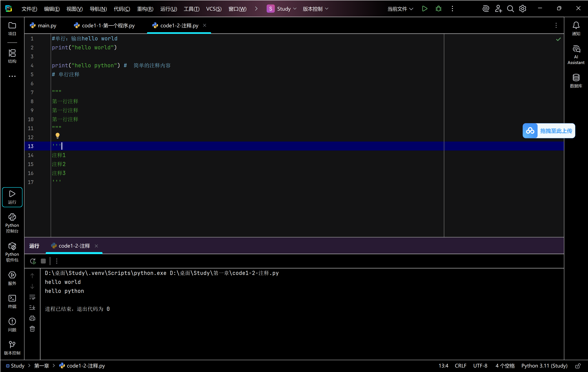The height and width of the screenshot is (372, 588).
Task: Click the green Run button in the toolbar
Action: point(424,9)
